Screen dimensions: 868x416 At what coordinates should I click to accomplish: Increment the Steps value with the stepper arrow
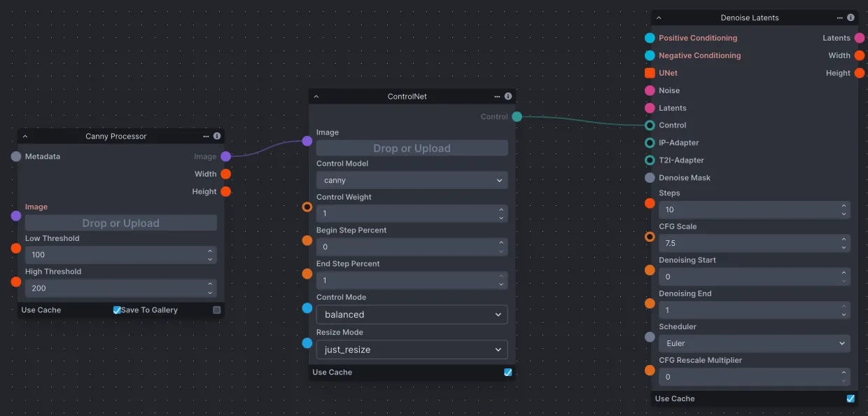click(842, 206)
